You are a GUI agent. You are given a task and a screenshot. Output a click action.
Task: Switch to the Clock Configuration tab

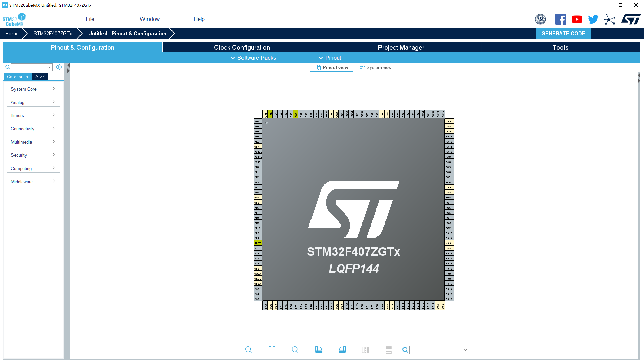point(242,47)
